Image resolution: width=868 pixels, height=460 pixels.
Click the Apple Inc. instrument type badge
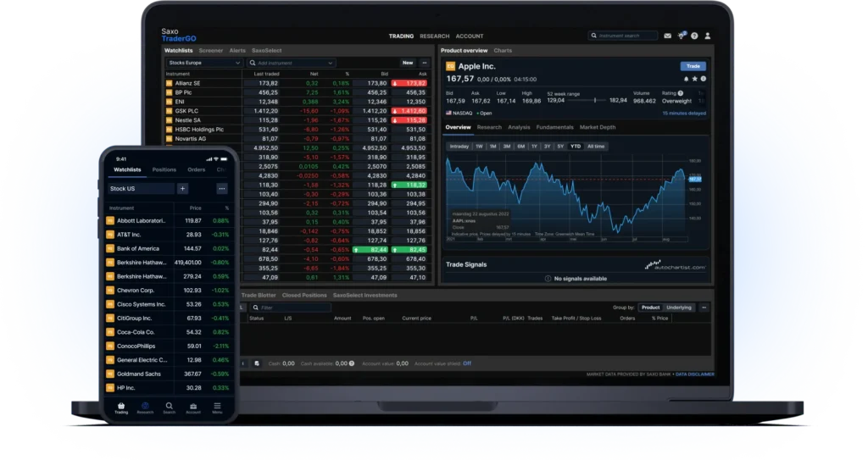coord(451,66)
